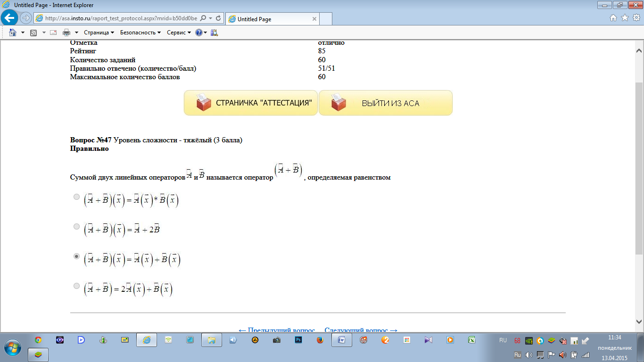Click the Print toolbar icon
This screenshot has height=362, width=644.
click(x=66, y=33)
